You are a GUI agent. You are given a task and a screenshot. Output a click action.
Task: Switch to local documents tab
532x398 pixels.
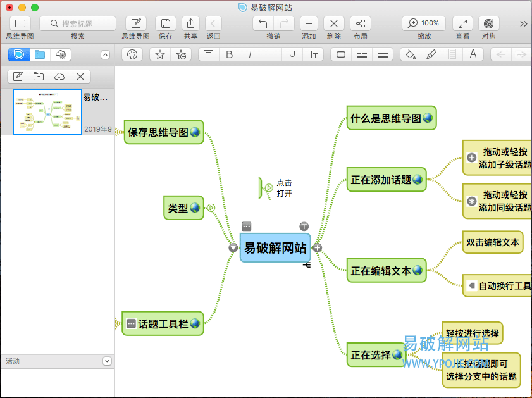(19, 54)
